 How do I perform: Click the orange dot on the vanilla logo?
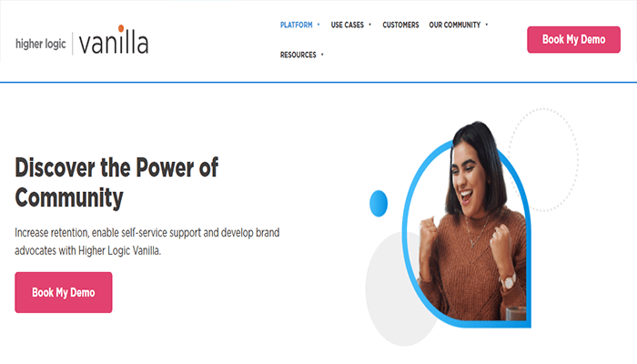(121, 28)
